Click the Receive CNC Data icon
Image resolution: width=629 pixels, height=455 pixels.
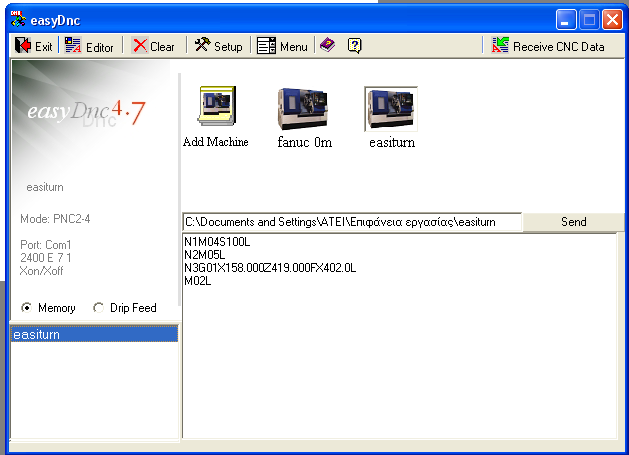tap(500, 45)
